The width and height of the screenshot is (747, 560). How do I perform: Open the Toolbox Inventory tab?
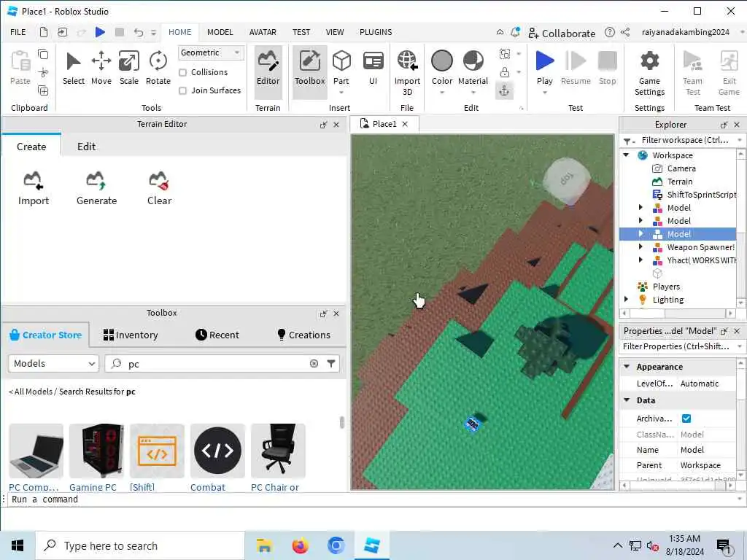tap(131, 335)
